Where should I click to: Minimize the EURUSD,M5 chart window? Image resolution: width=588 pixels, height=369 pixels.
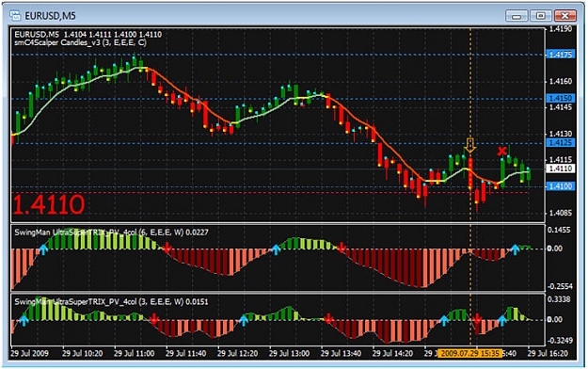[516, 16]
